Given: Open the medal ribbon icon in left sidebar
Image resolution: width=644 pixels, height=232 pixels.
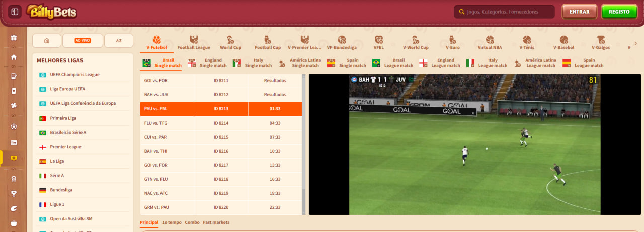Looking at the screenshot, I should click(x=14, y=178).
